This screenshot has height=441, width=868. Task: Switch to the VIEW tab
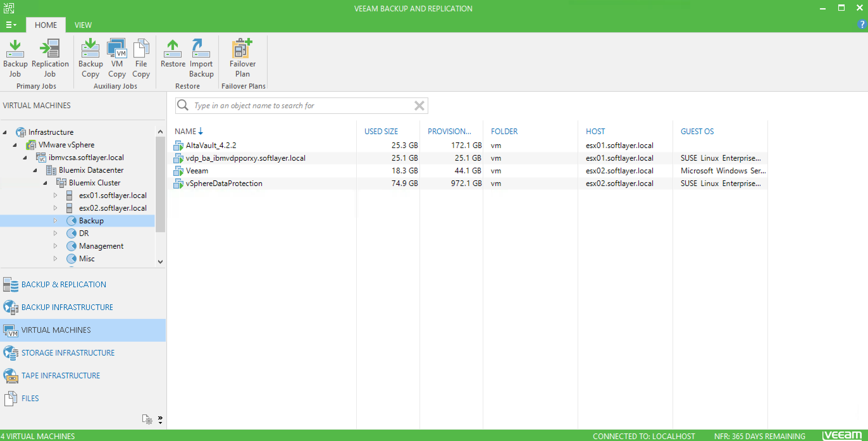pyautogui.click(x=82, y=25)
